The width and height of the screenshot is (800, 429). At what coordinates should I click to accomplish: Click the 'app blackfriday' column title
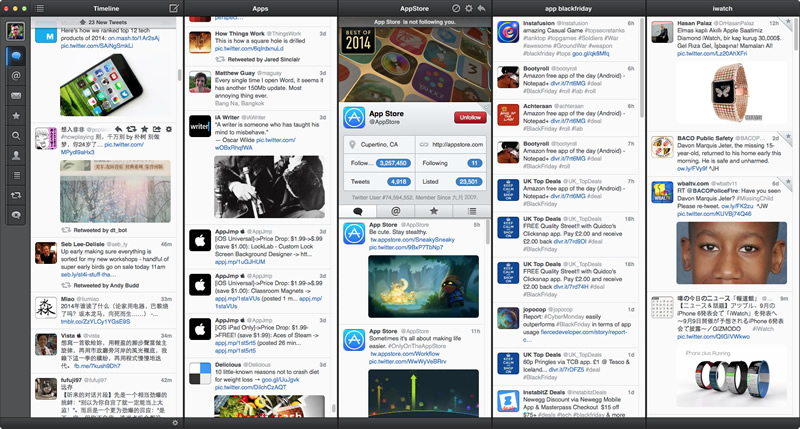568,8
